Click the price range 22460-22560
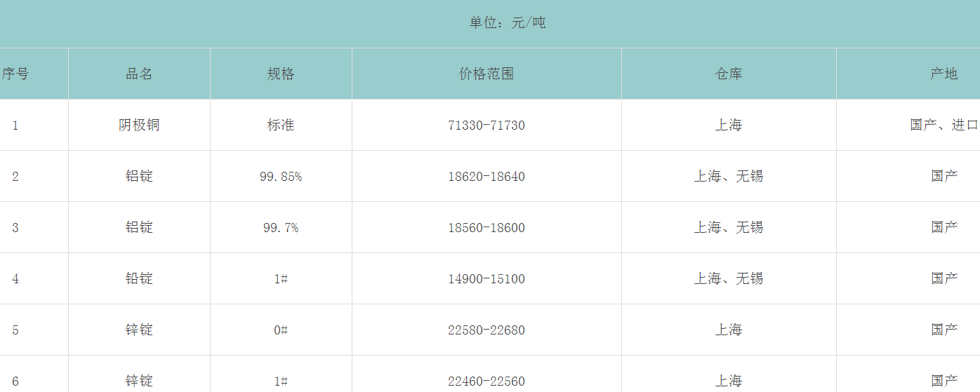The image size is (980, 392). click(486, 381)
